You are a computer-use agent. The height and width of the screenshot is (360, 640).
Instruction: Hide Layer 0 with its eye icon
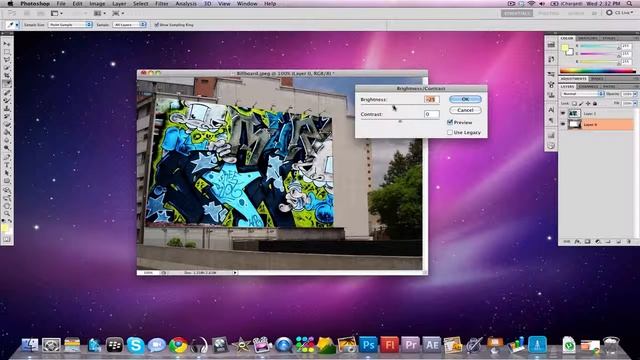tap(563, 124)
